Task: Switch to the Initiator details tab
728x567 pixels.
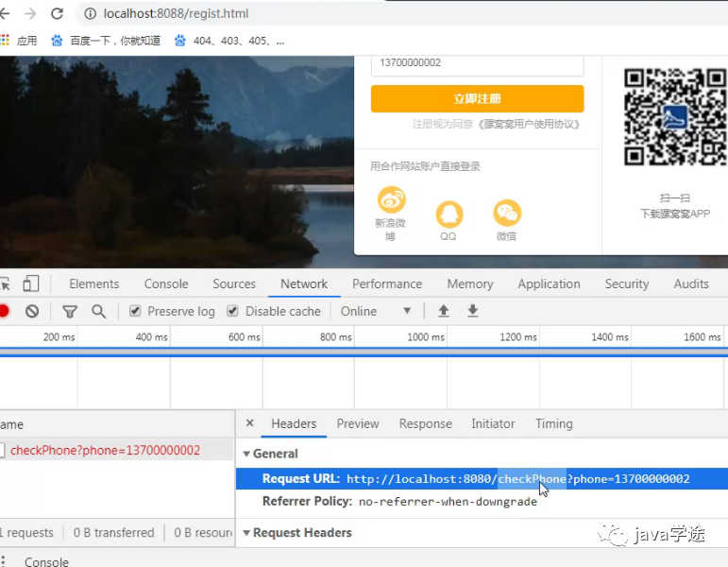Action: (x=493, y=424)
